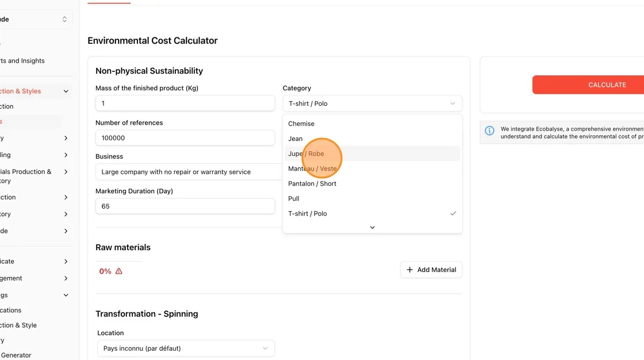Click the info icon beside Ecobalyse note
The image size is (644, 360).
pos(489,131)
